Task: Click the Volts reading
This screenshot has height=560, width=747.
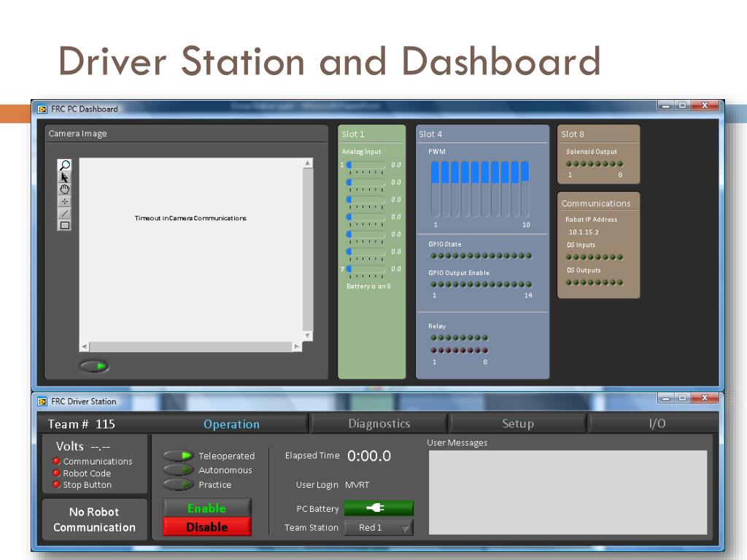Action: pyautogui.click(x=83, y=446)
